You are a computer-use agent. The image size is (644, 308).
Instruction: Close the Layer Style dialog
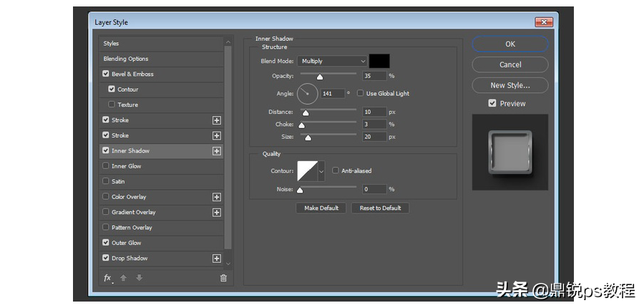pyautogui.click(x=544, y=22)
